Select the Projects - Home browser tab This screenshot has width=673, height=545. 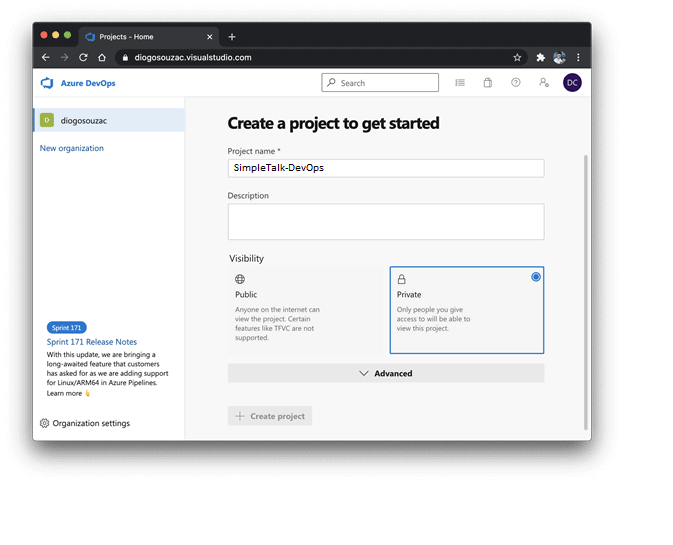(149, 37)
